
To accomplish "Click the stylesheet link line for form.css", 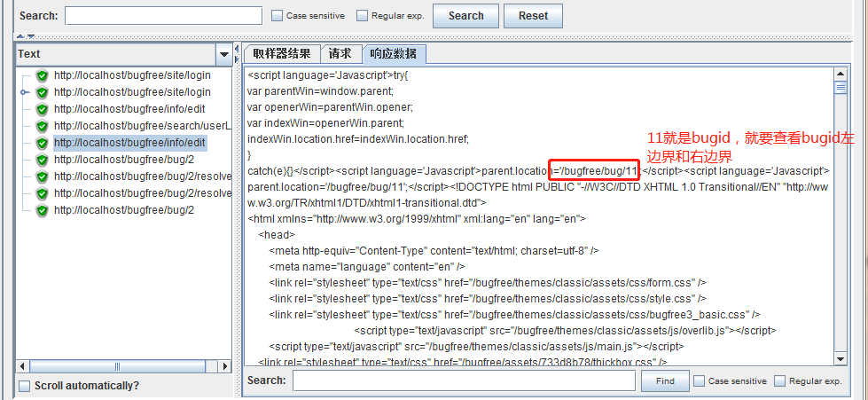I will click(488, 283).
